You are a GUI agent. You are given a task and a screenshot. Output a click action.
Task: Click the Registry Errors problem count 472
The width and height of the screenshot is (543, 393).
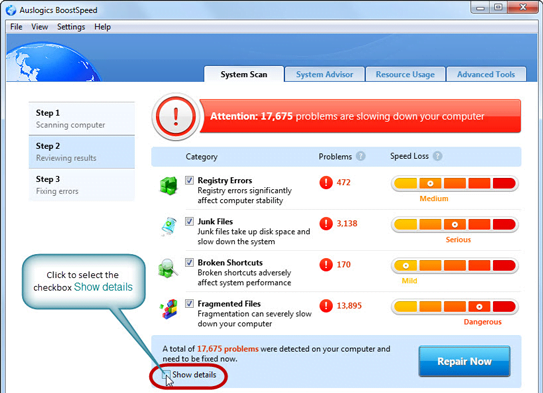point(344,182)
